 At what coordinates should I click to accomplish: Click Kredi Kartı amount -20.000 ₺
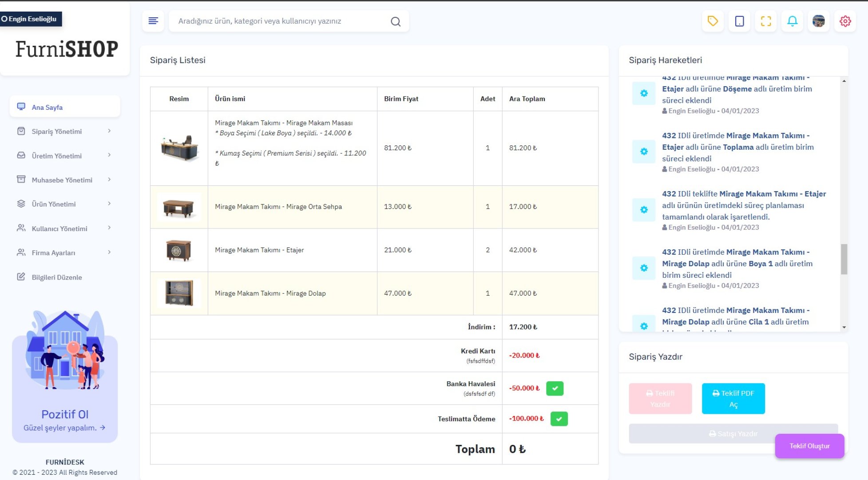(x=524, y=355)
